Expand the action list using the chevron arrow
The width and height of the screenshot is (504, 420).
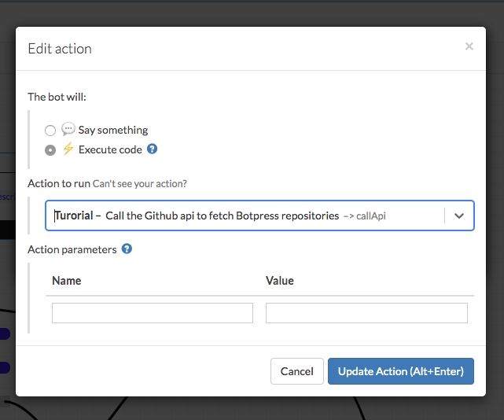tap(459, 216)
